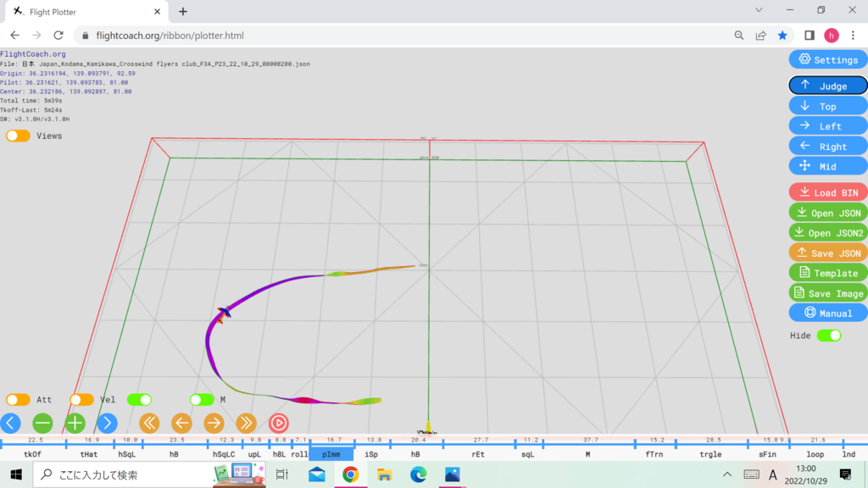Screen dimensions: 868x488
Task: Toggle the Views switch
Action: pos(18,136)
